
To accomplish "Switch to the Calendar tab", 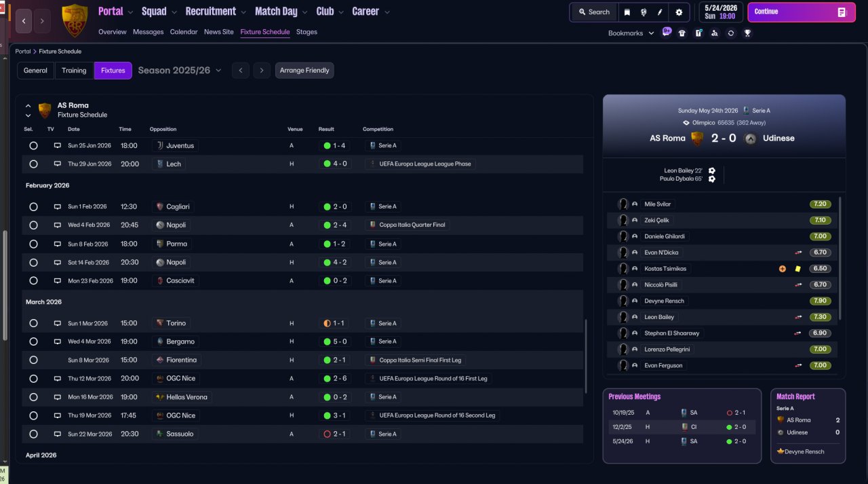I will pyautogui.click(x=184, y=32).
